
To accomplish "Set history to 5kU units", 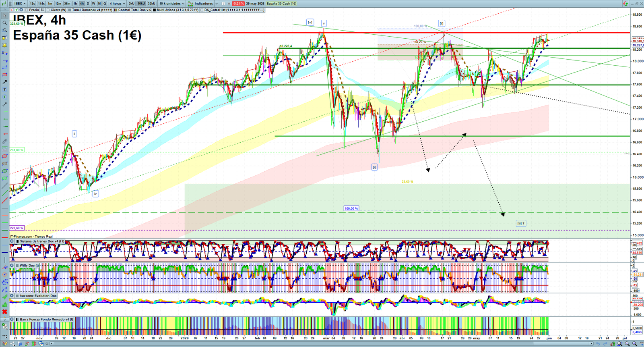I will tap(132, 3).
